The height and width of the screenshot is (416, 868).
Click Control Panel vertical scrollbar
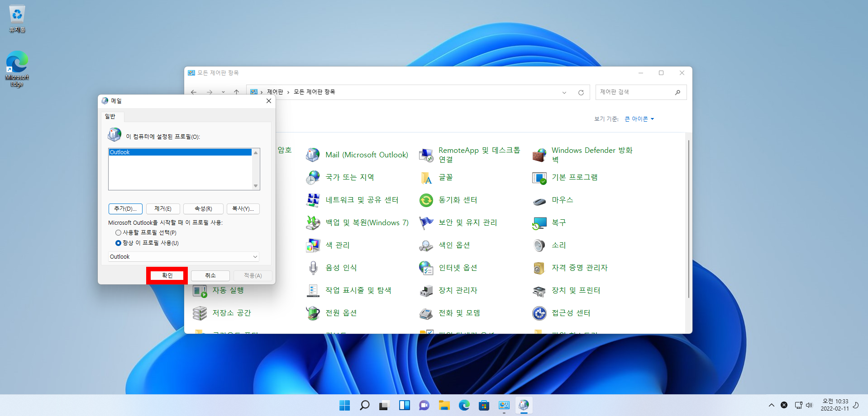click(x=688, y=219)
